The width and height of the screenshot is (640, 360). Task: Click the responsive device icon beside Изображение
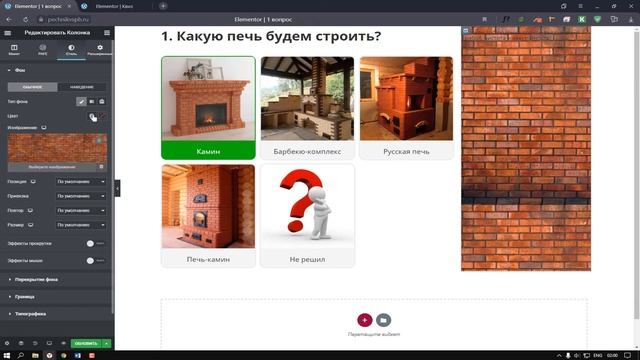click(44, 128)
